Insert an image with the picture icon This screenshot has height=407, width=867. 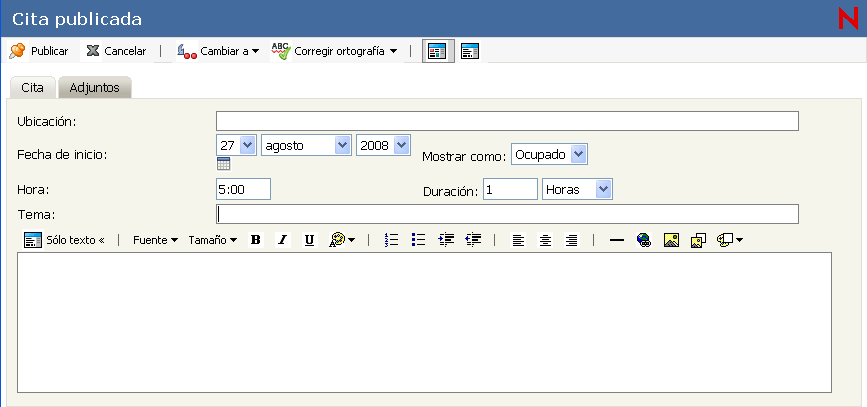click(671, 240)
